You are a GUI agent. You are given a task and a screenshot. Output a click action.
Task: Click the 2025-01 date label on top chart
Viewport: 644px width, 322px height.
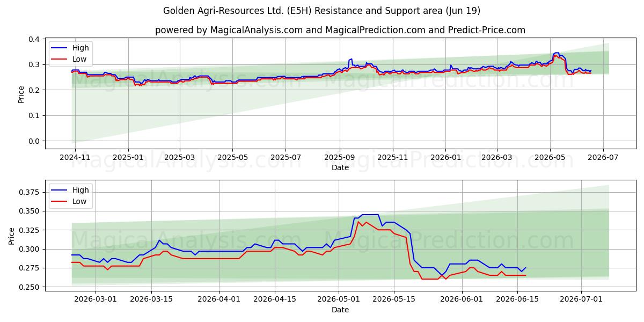pyautogui.click(x=128, y=157)
